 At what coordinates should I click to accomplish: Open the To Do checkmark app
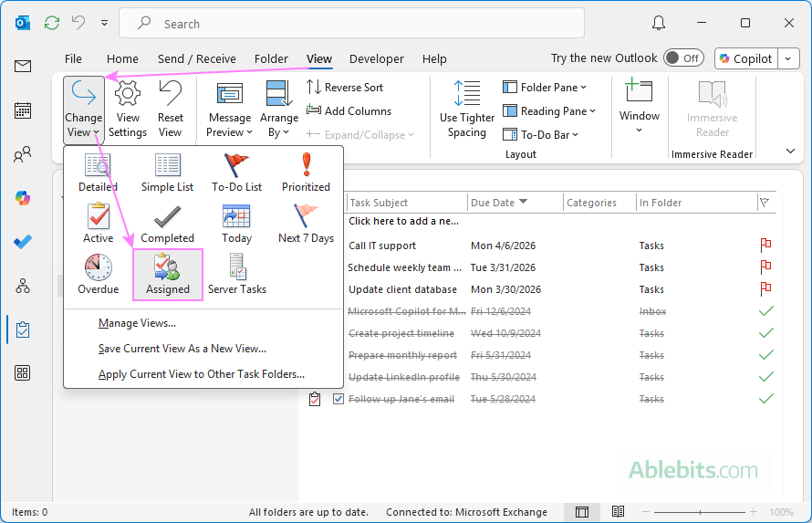23,242
